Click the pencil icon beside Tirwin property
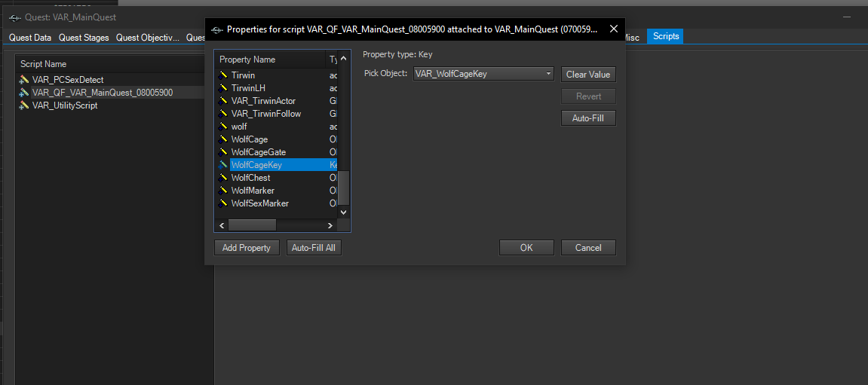The image size is (868, 385). tap(223, 75)
